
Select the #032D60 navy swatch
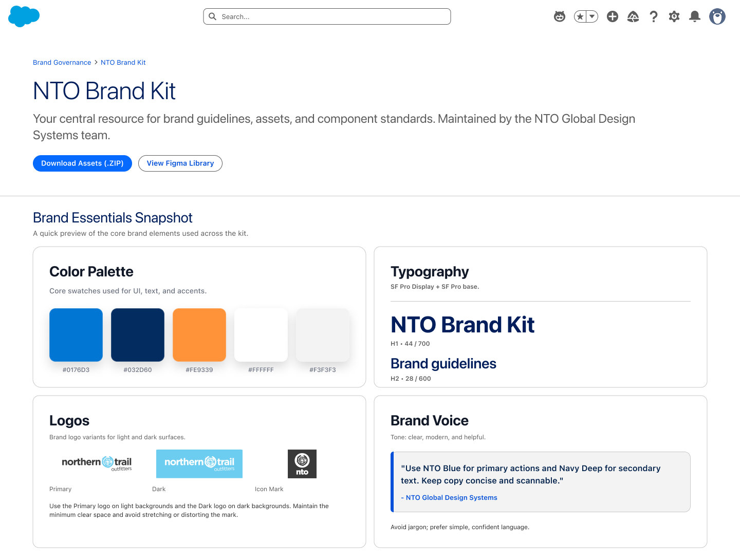click(x=138, y=335)
